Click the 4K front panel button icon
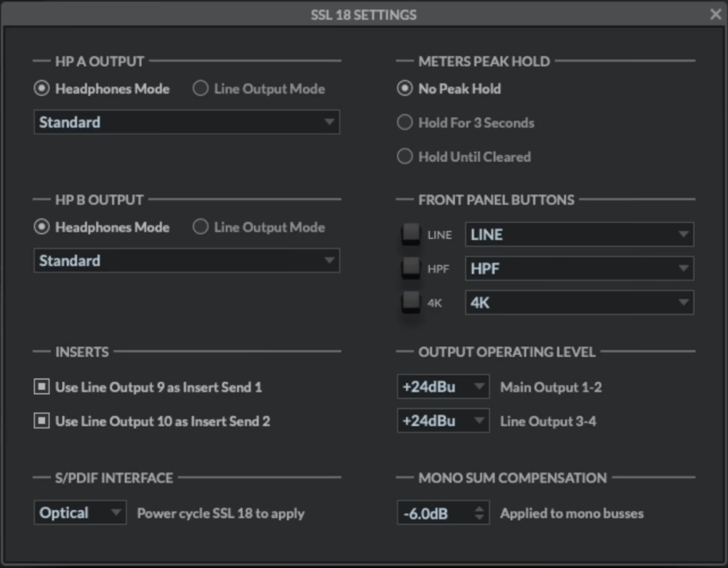This screenshot has width=728, height=568. tap(411, 302)
